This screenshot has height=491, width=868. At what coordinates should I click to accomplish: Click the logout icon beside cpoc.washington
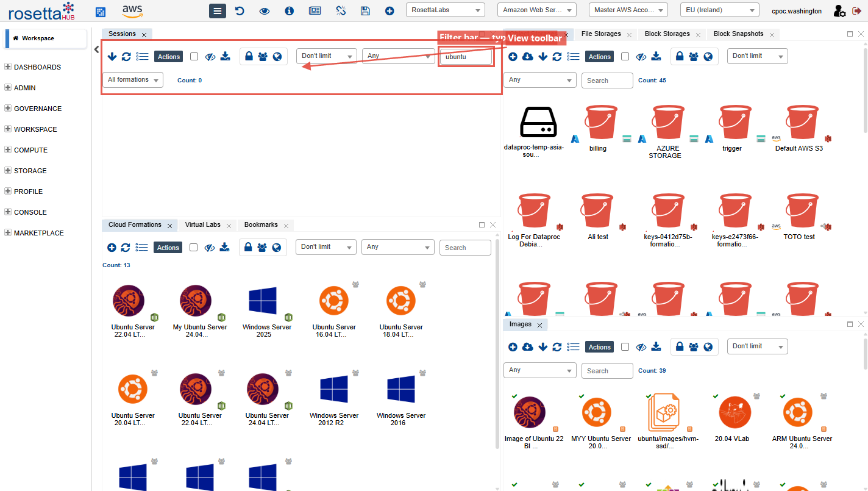point(856,11)
